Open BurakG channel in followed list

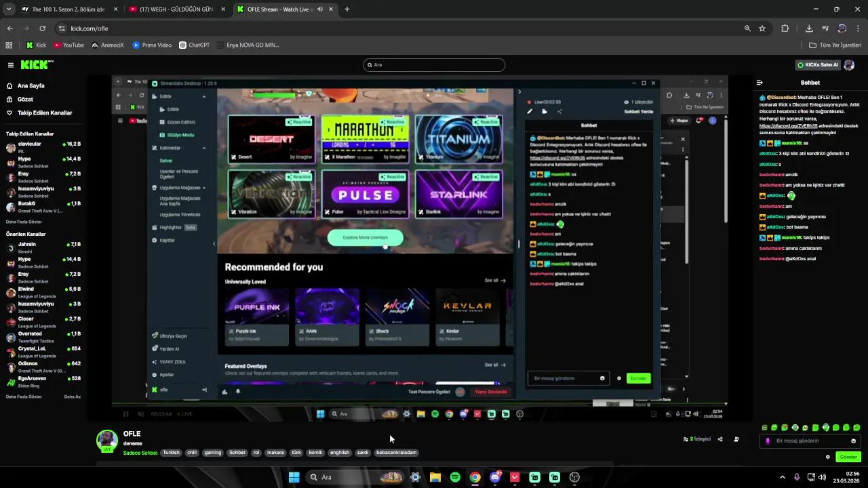click(43, 206)
